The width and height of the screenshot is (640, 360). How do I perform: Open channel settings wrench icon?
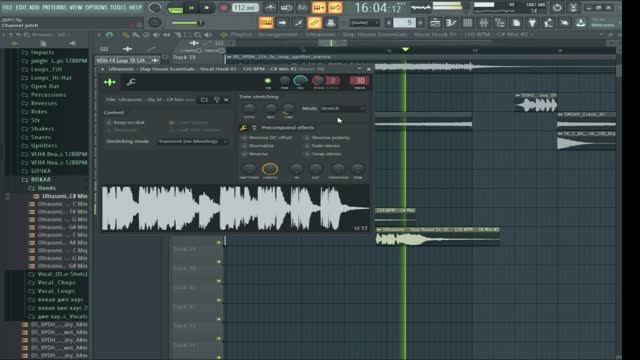pyautogui.click(x=131, y=82)
